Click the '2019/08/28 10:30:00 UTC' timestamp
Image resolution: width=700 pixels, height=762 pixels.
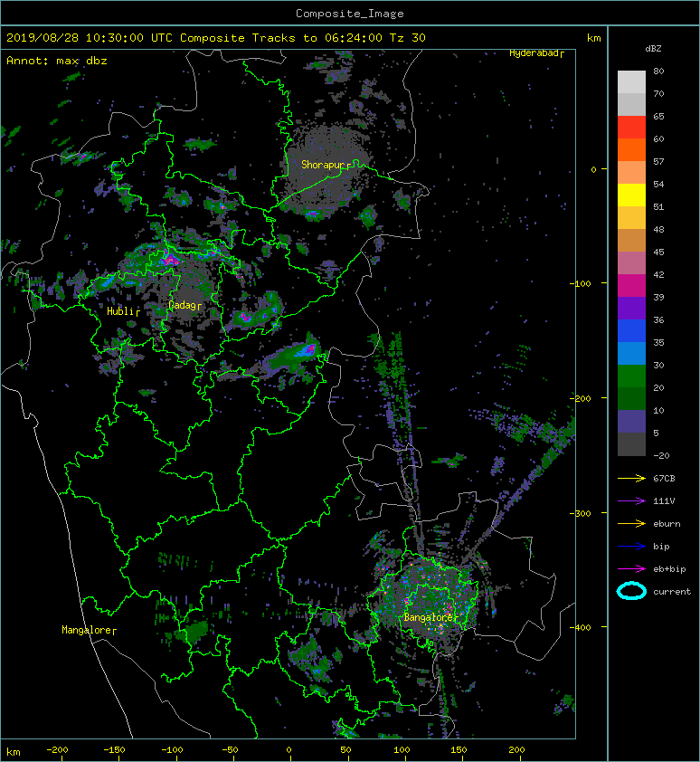(x=90, y=38)
